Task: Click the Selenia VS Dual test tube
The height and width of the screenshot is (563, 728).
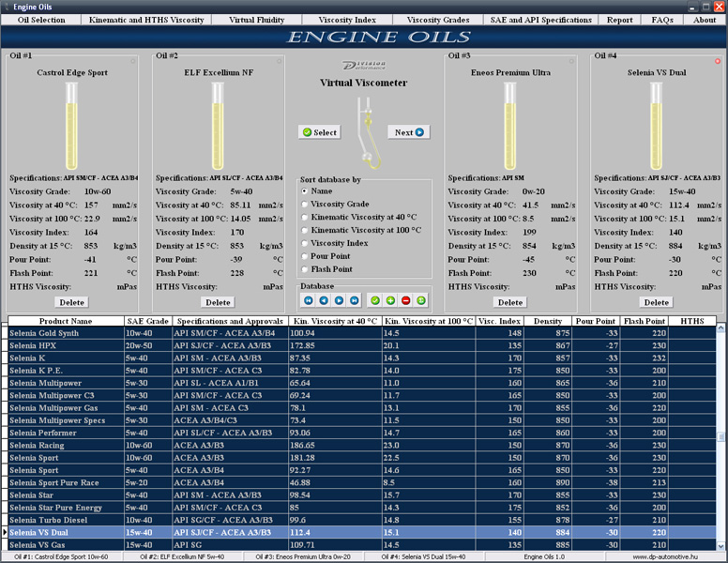Action: [x=656, y=126]
